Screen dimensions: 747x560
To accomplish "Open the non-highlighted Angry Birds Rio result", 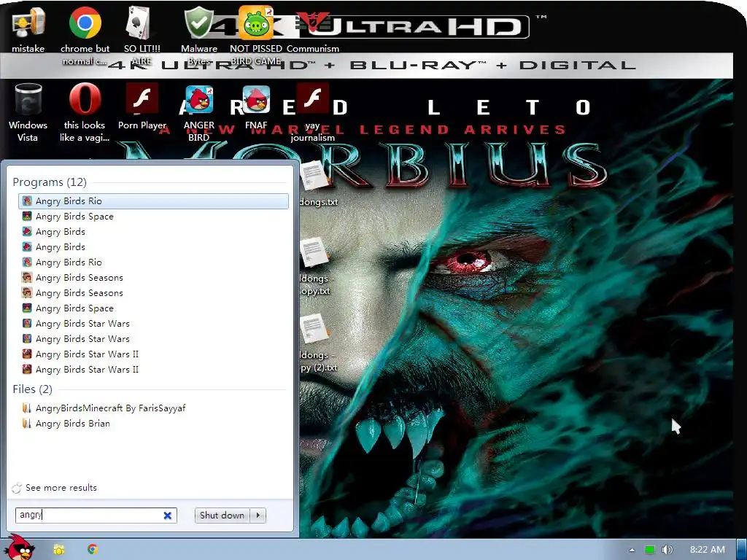I will [x=153, y=262].
